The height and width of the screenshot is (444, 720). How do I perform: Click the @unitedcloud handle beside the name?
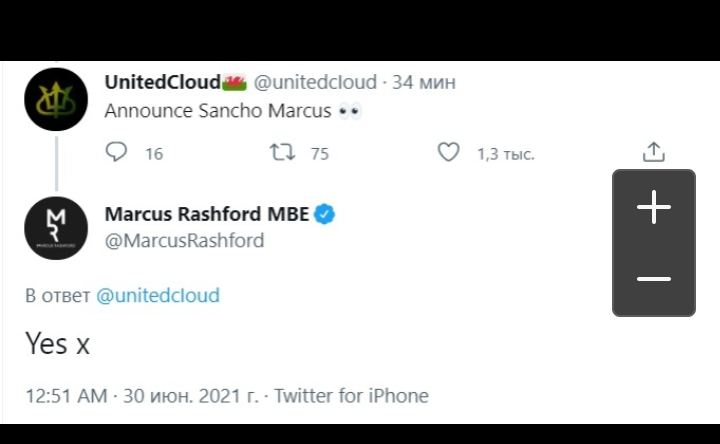click(315, 82)
